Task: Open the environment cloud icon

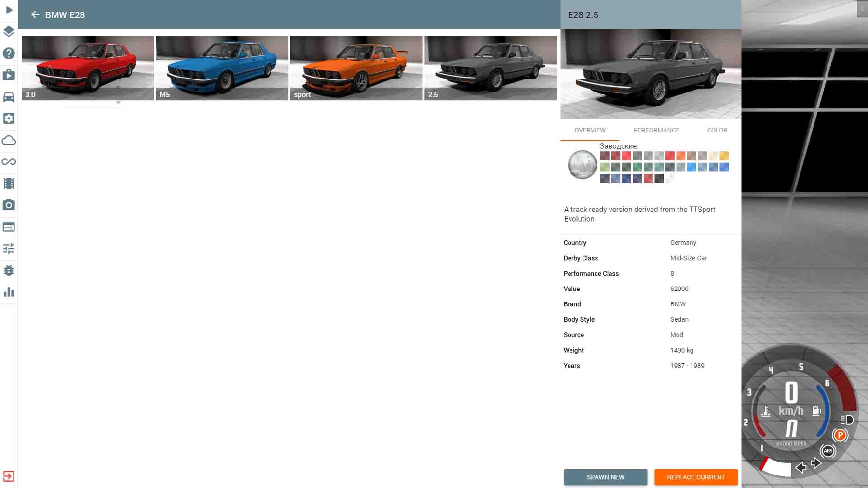Action: pos(9,140)
